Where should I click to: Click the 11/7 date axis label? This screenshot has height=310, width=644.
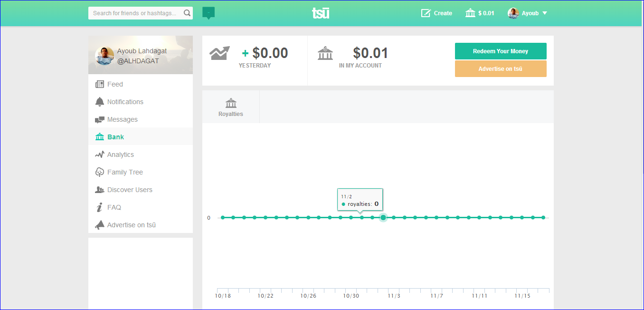tap(436, 296)
